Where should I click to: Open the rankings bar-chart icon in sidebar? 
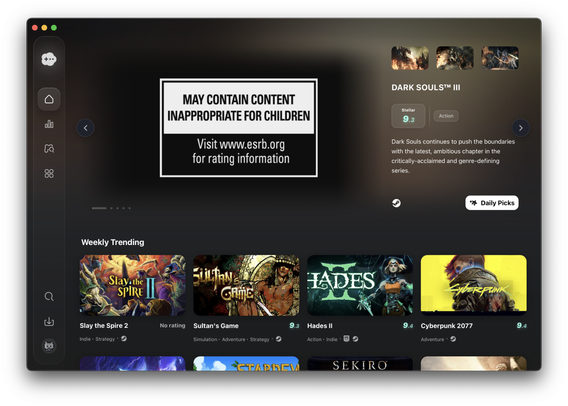click(49, 124)
